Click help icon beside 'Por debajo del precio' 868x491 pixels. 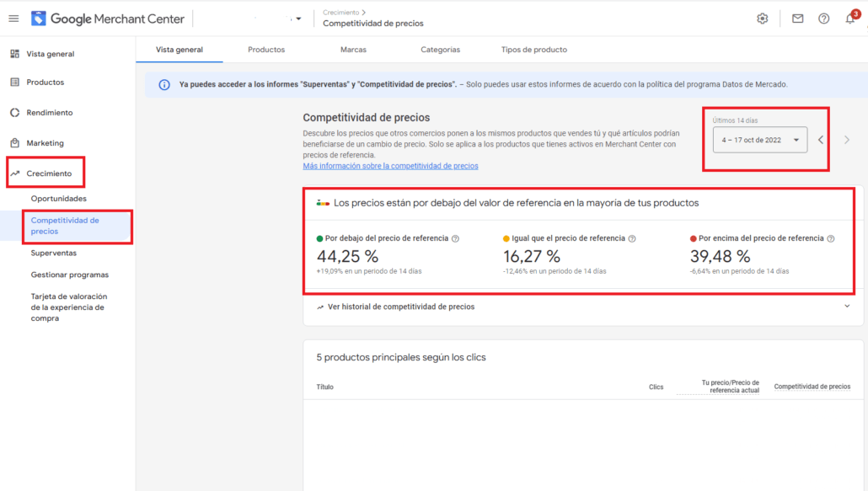click(x=456, y=238)
